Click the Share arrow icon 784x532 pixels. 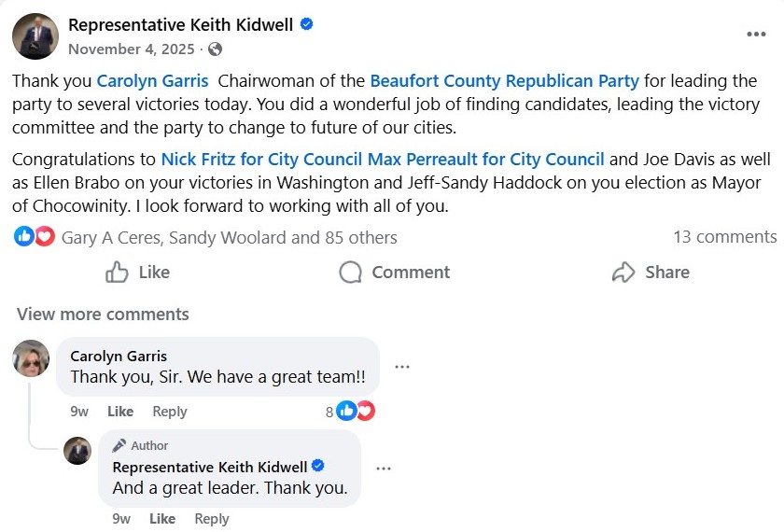click(623, 273)
